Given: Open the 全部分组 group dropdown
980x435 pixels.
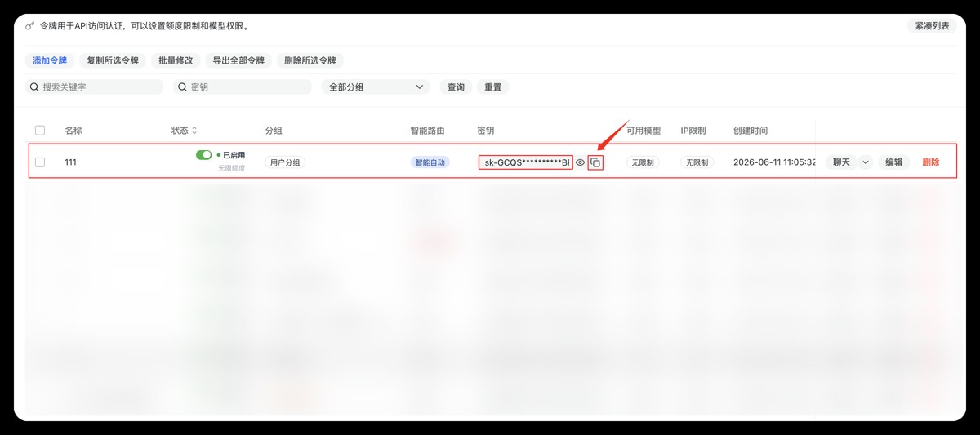Looking at the screenshot, I should pos(376,87).
